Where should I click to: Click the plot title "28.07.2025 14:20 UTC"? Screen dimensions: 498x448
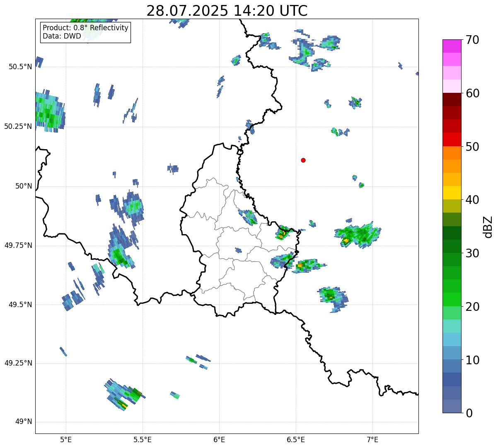pos(227,10)
